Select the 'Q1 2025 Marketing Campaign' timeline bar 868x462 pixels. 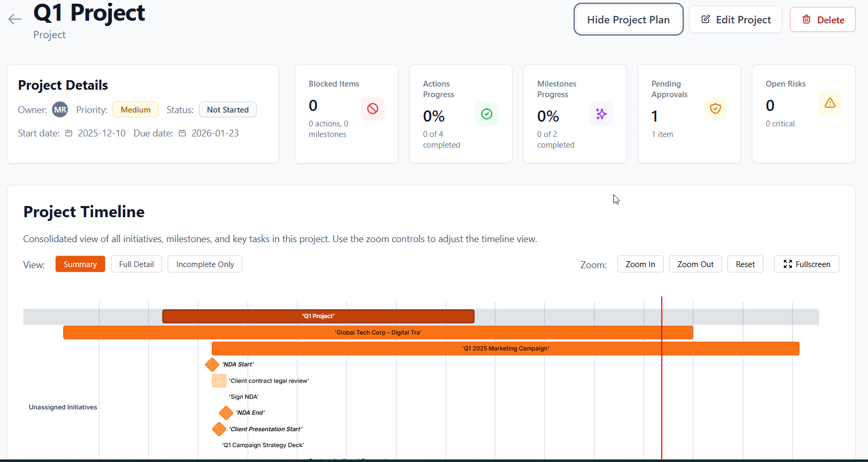[505, 349]
